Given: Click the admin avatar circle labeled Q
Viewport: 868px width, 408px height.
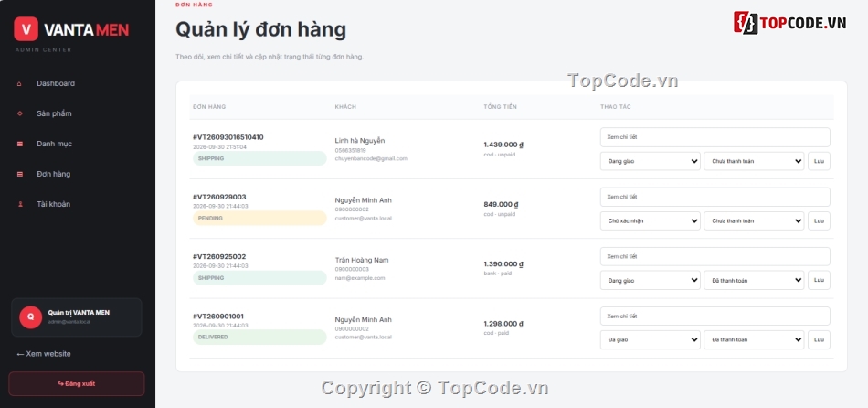Looking at the screenshot, I should click(x=30, y=317).
